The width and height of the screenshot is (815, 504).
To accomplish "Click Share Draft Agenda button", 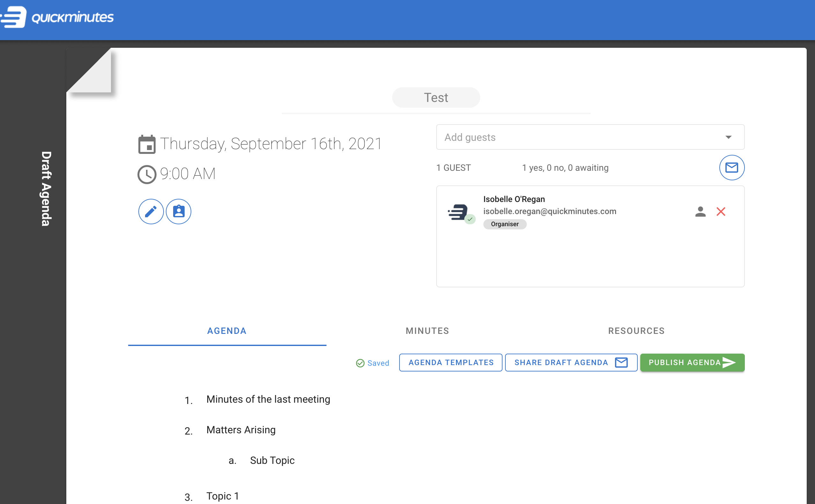I will 571,363.
